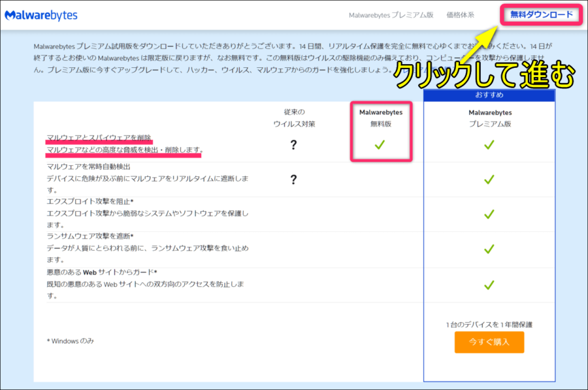Click the プレミアム版 checkmark for ランサムウェア攻撃を遮断
588x390 pixels.
(489, 249)
